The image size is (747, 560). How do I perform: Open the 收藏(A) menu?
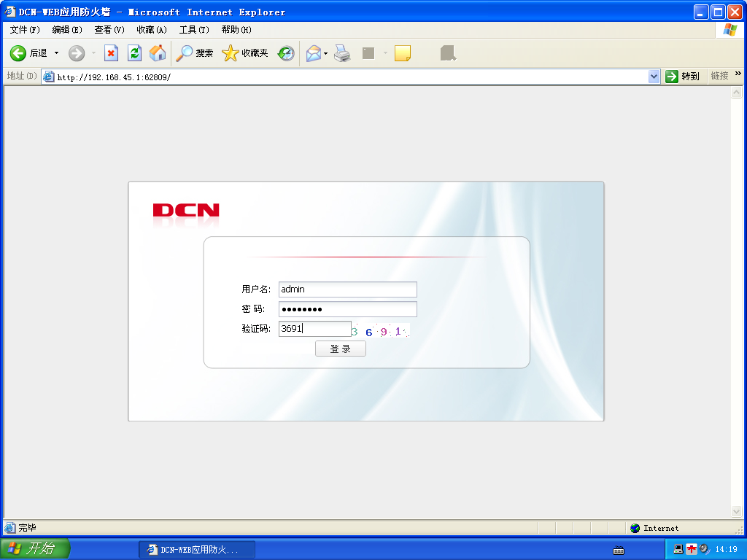[x=152, y=29]
